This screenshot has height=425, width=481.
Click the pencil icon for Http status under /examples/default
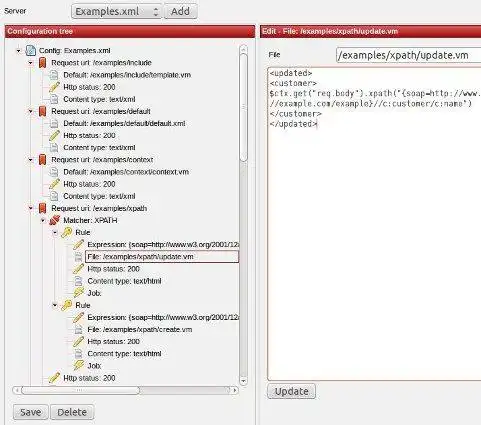coord(54,136)
